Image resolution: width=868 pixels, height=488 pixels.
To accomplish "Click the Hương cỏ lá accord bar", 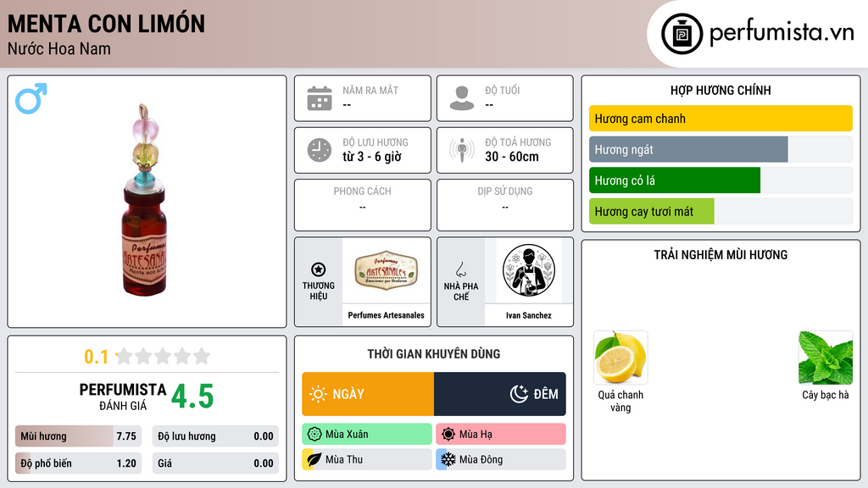I will 721,180.
